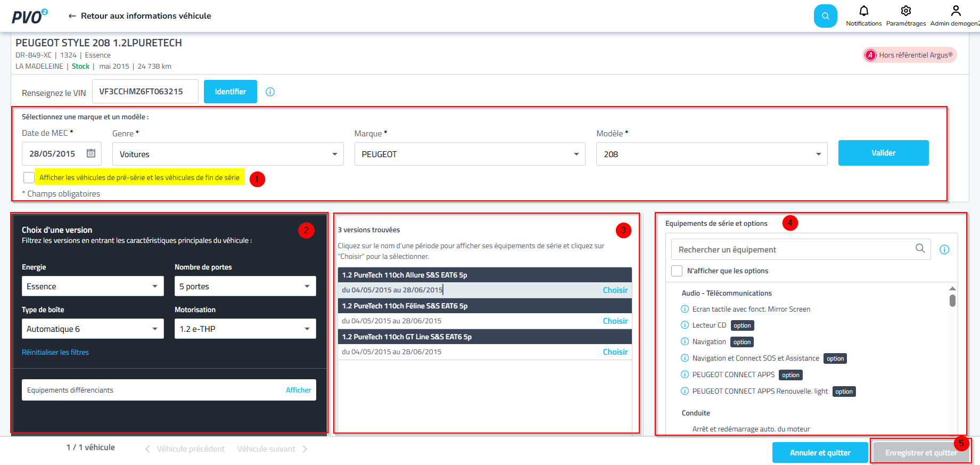The width and height of the screenshot is (980, 465).
Task: Expand 1.2 PureTech 110ch Féline version
Action: point(485,306)
